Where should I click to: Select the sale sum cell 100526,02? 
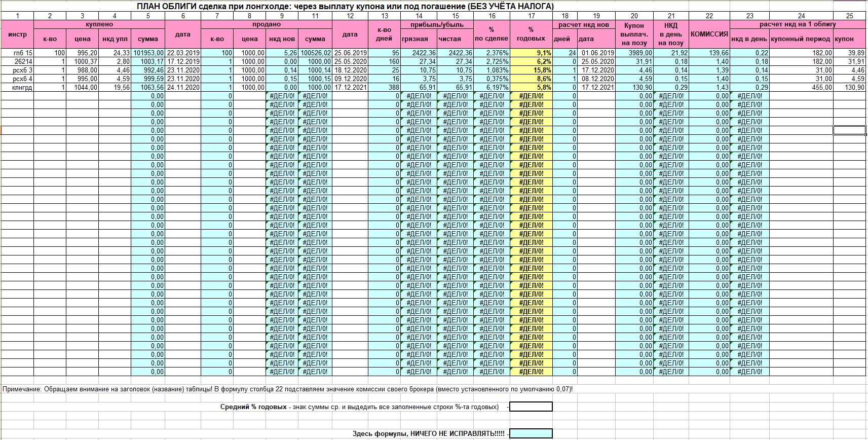click(x=315, y=53)
